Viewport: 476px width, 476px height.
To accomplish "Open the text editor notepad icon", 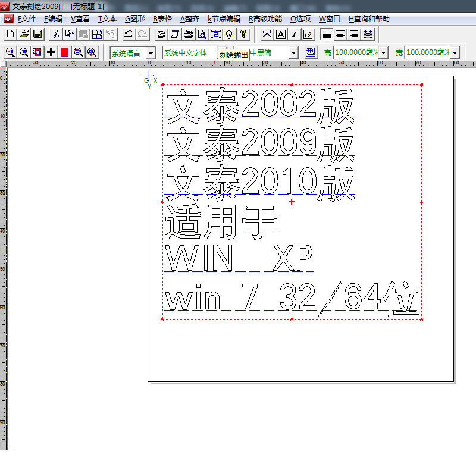I will (x=308, y=34).
